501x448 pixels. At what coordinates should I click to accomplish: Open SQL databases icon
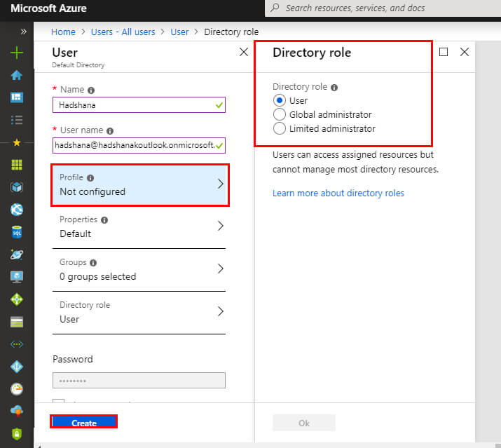[x=17, y=232]
